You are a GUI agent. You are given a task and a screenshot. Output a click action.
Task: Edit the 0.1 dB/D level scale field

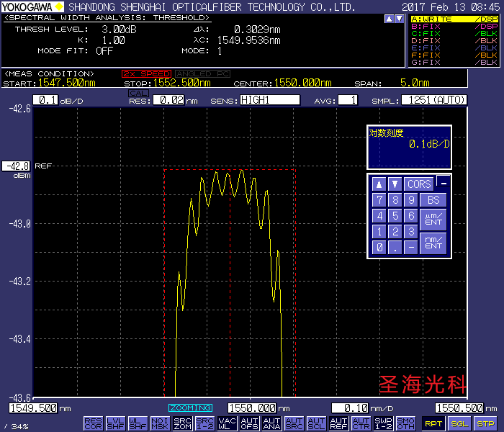(x=45, y=100)
